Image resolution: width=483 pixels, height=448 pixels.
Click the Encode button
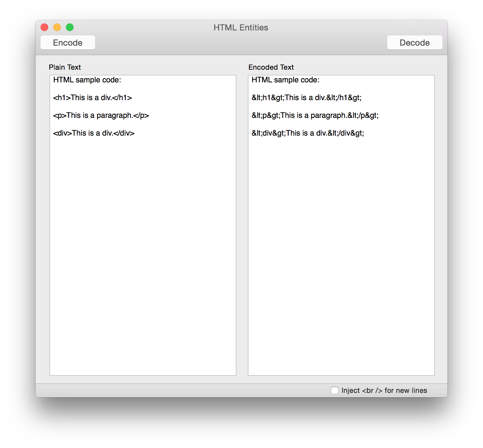click(68, 42)
